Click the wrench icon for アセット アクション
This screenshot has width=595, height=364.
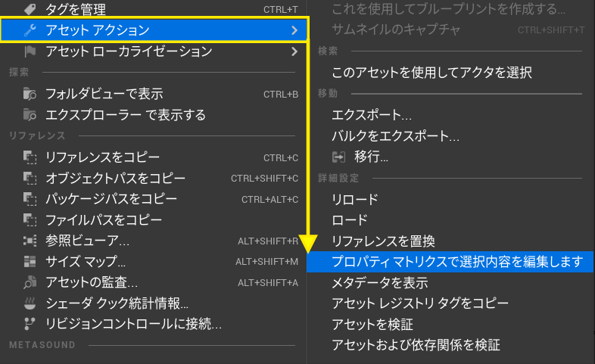click(x=30, y=30)
